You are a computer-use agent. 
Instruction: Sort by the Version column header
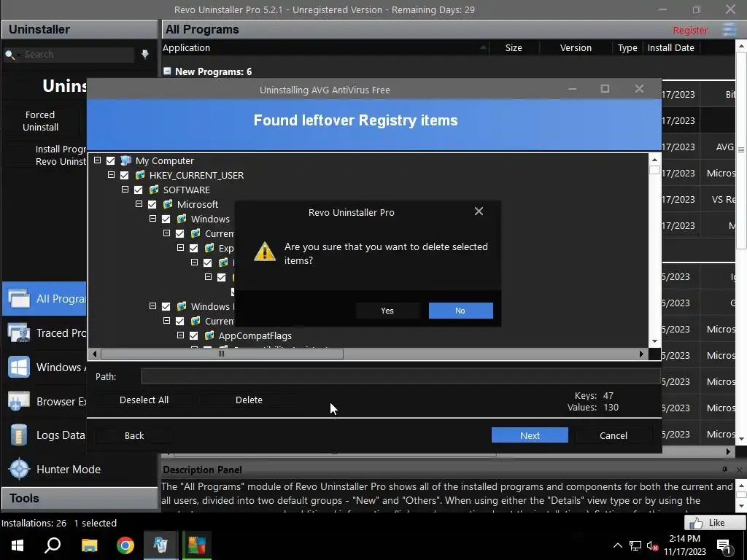(576, 47)
